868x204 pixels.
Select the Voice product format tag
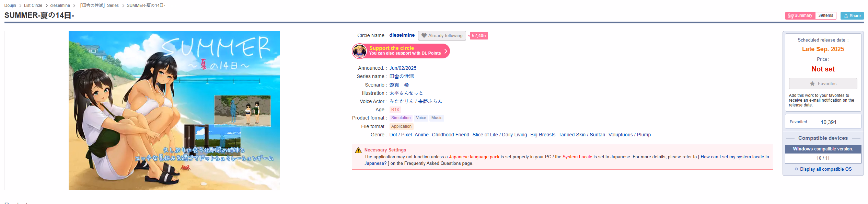[x=421, y=118]
